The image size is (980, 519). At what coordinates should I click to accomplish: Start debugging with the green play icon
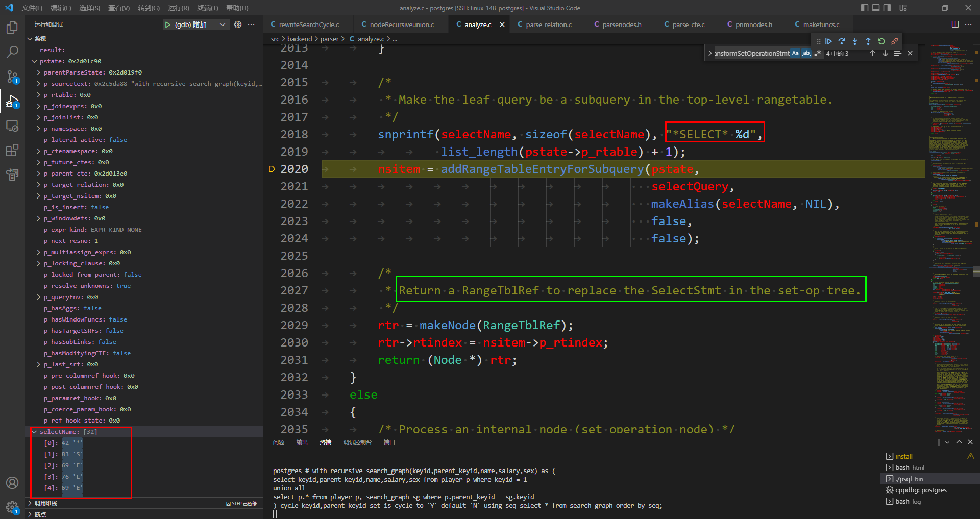pos(167,24)
